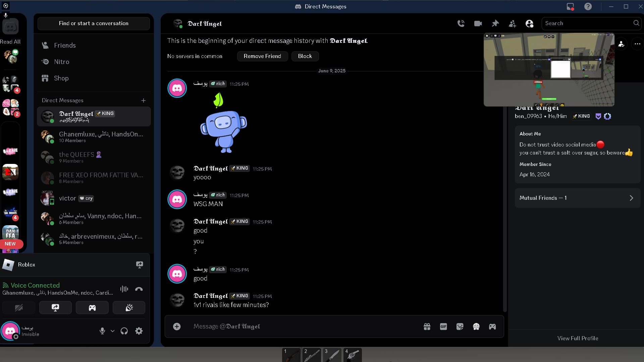This screenshot has width=644, height=362.
Task: Open the GIF picker
Action: [443, 326]
